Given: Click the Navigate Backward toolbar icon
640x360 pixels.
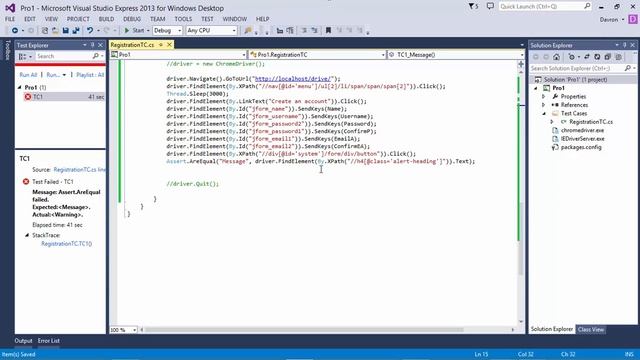Looking at the screenshot, I should coord(15,31).
